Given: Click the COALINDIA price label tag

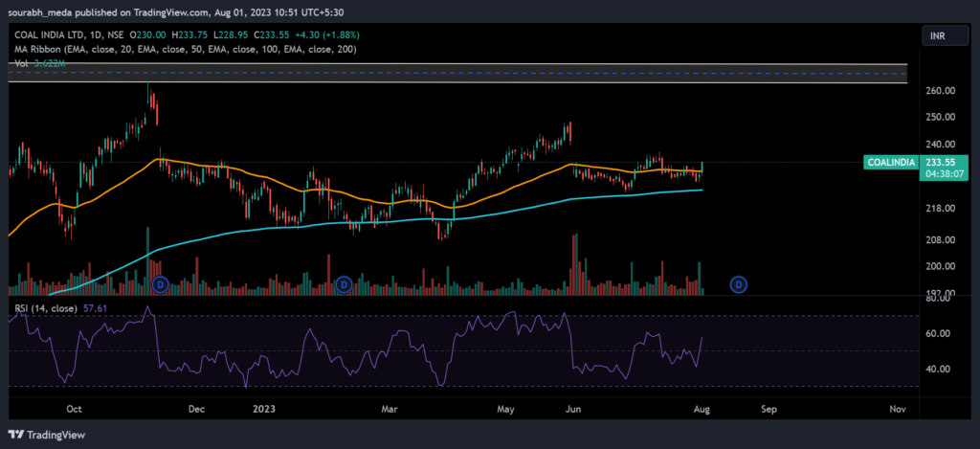Looking at the screenshot, I should [892, 163].
